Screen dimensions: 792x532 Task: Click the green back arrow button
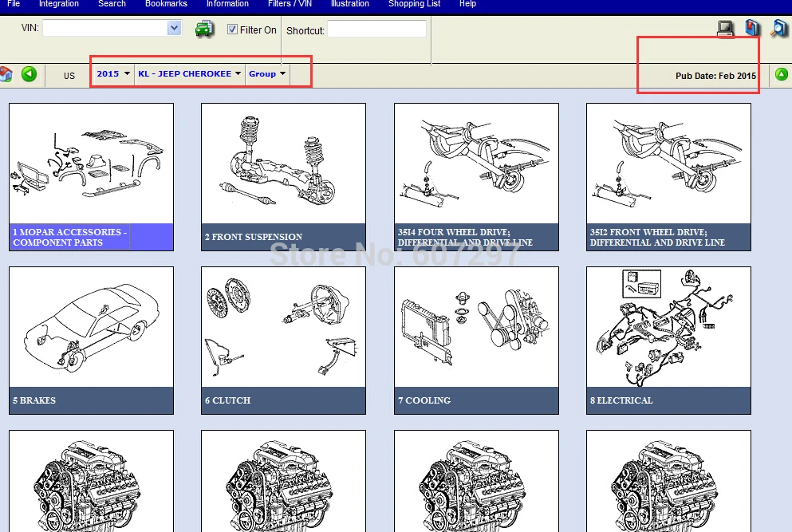click(30, 74)
